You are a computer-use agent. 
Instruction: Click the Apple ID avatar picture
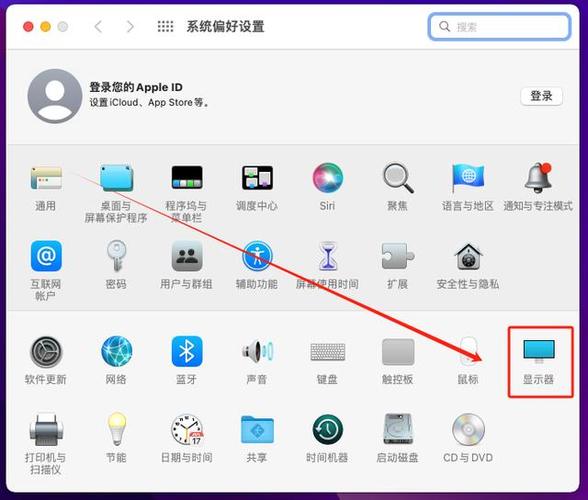point(55,96)
